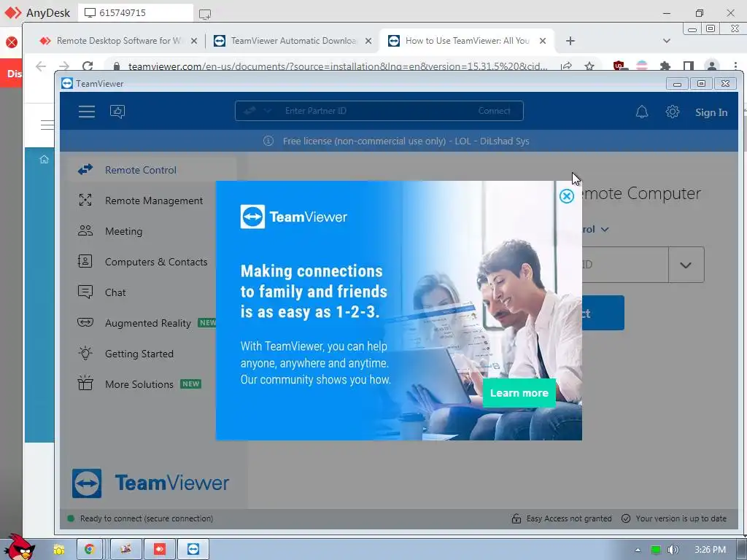This screenshot has height=560, width=747.
Task: Expand connection mode dropdown in header field
Action: pos(267,111)
